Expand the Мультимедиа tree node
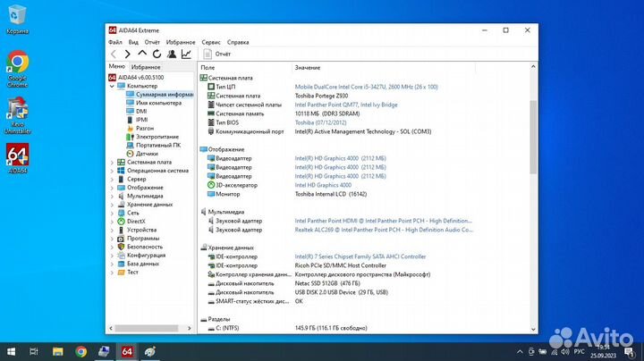Viewport: 644px width, 361px height. coord(112,196)
